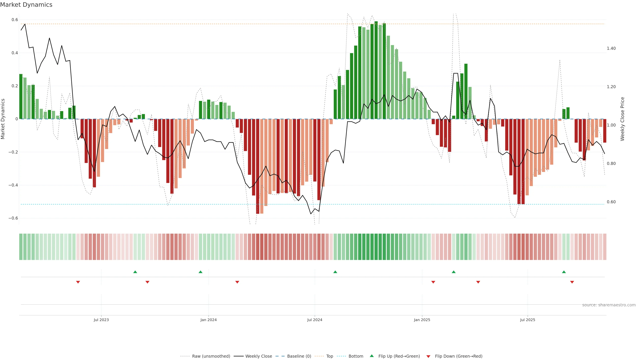
Task: Click the last green flip-up marker after Jul 2025
Action: pyautogui.click(x=564, y=272)
